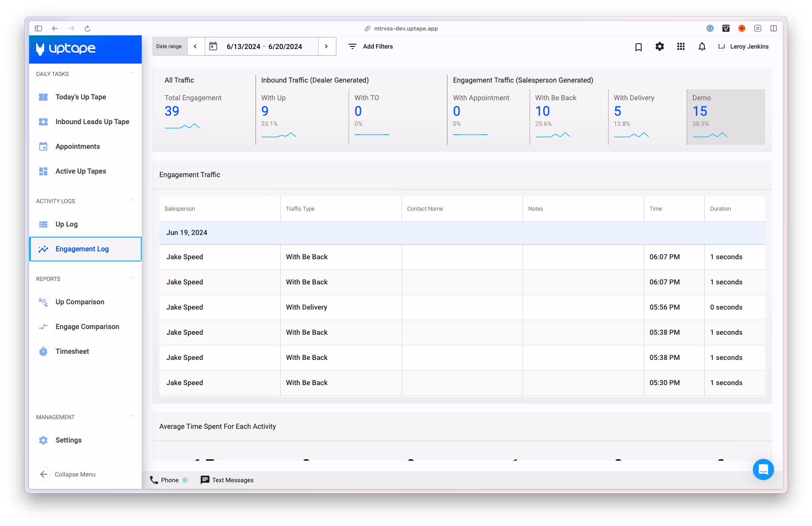
Task: Click the bookmark icon in top bar
Action: click(x=638, y=47)
